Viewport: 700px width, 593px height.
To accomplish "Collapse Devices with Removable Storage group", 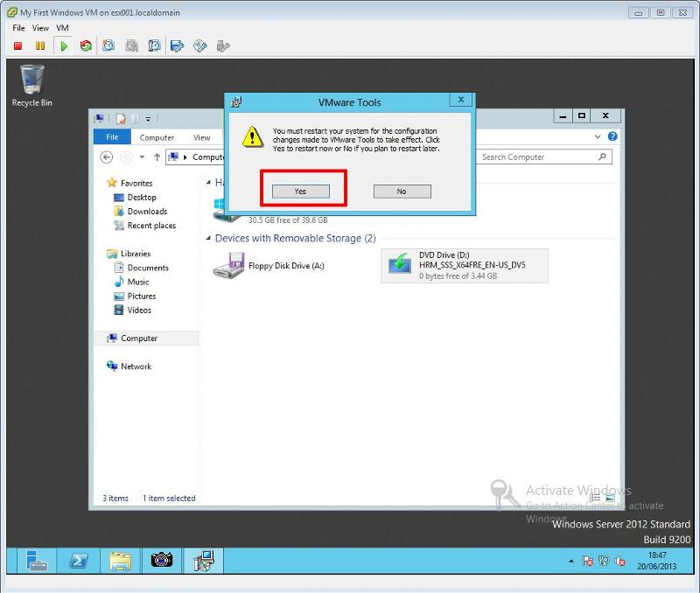I will coord(208,238).
